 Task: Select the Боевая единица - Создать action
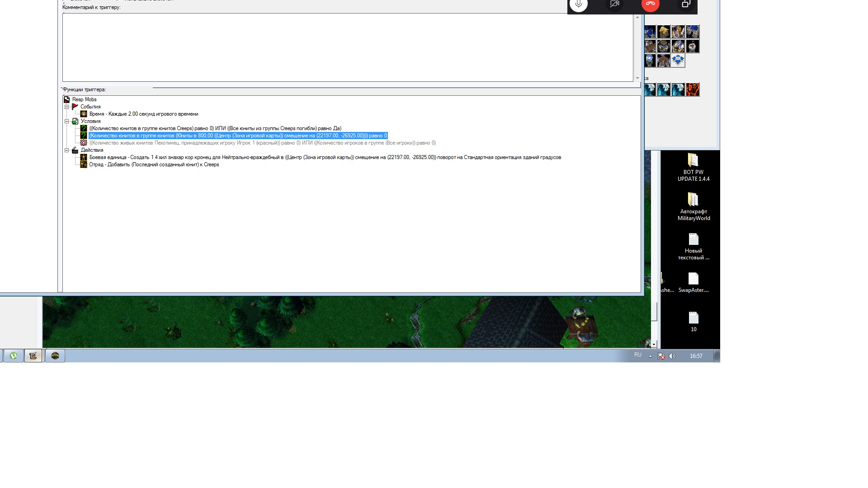click(x=325, y=158)
